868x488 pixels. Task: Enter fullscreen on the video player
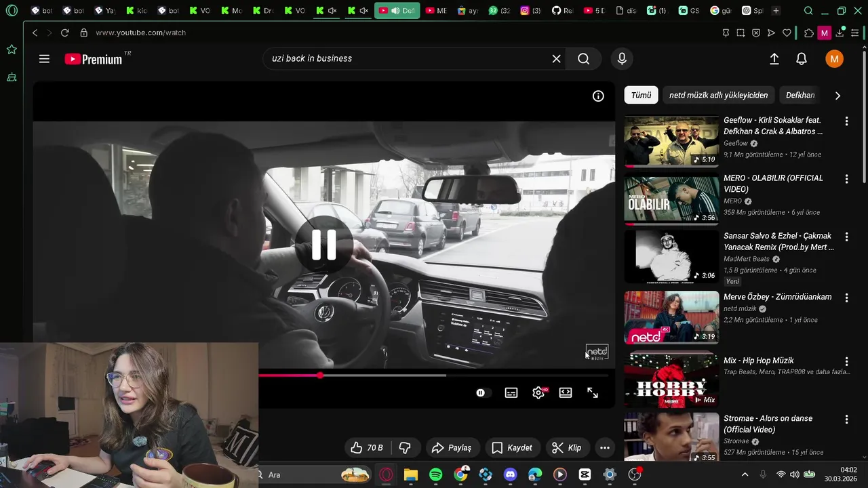click(x=593, y=393)
